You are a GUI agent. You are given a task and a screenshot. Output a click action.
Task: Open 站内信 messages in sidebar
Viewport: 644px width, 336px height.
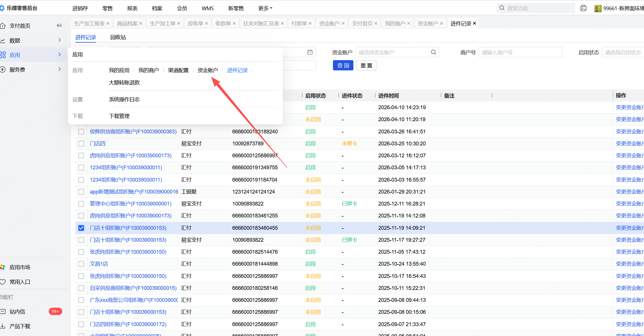(x=17, y=311)
